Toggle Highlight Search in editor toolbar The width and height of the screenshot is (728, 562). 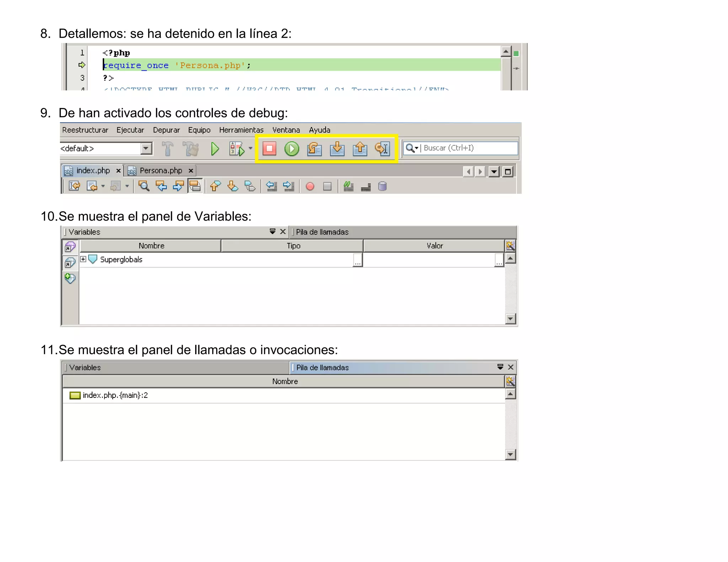(195, 186)
